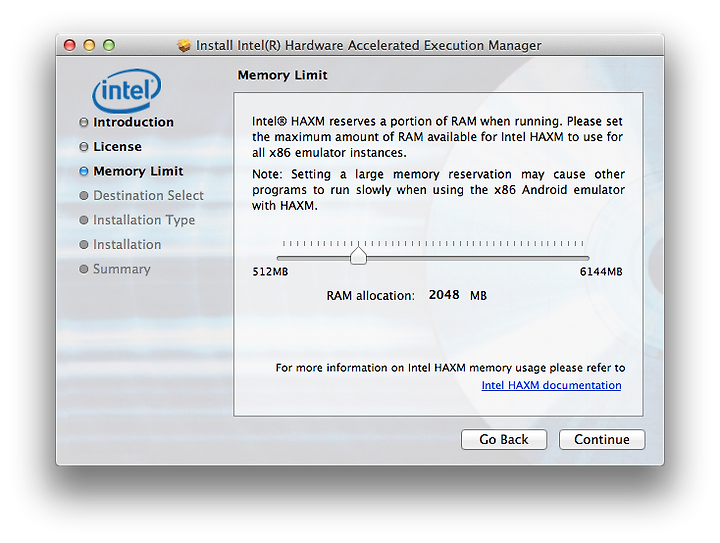Minimize the installer with yellow button

pyautogui.click(x=89, y=45)
